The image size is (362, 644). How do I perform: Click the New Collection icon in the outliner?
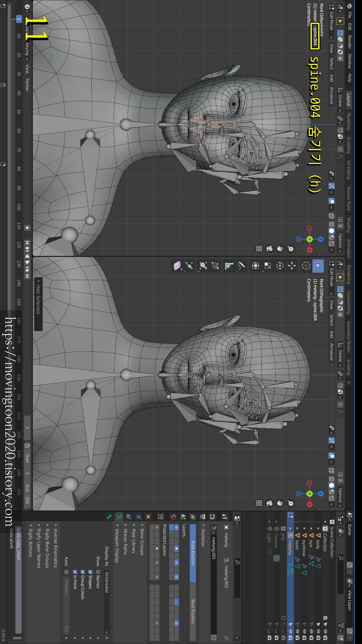(341, 637)
